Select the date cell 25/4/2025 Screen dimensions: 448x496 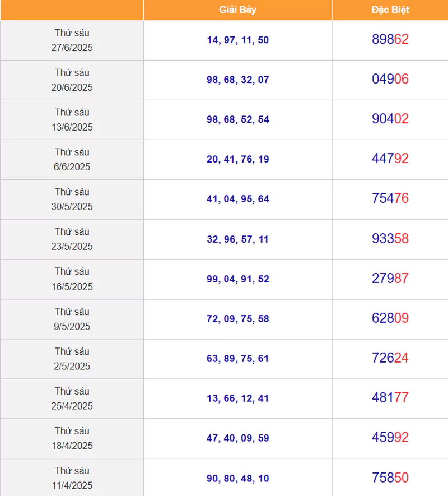coord(72,398)
